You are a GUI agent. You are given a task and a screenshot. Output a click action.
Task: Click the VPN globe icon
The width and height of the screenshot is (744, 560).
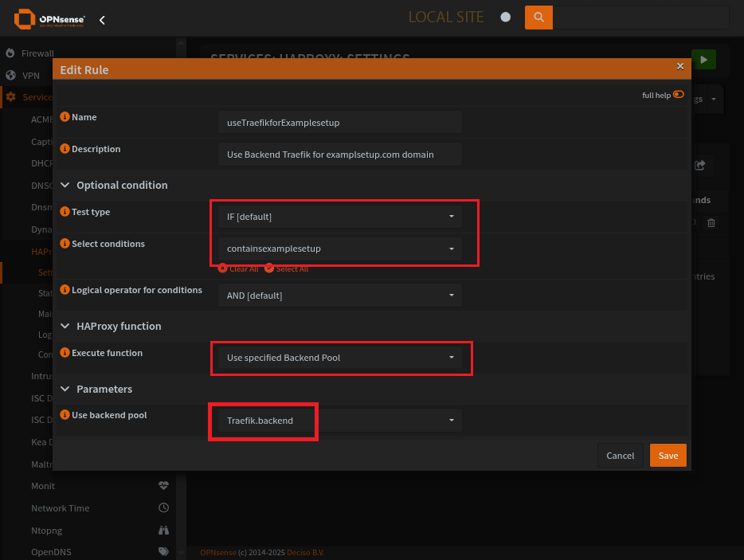pos(10,75)
